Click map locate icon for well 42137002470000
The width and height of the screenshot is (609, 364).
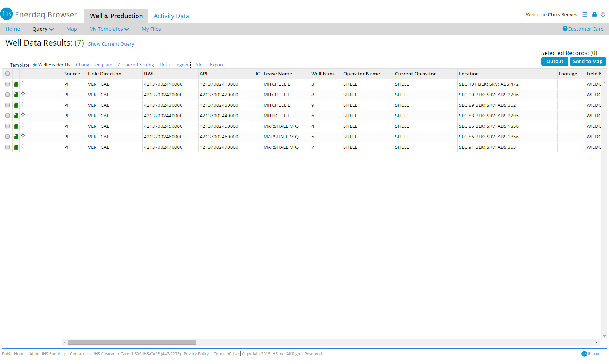point(23,146)
